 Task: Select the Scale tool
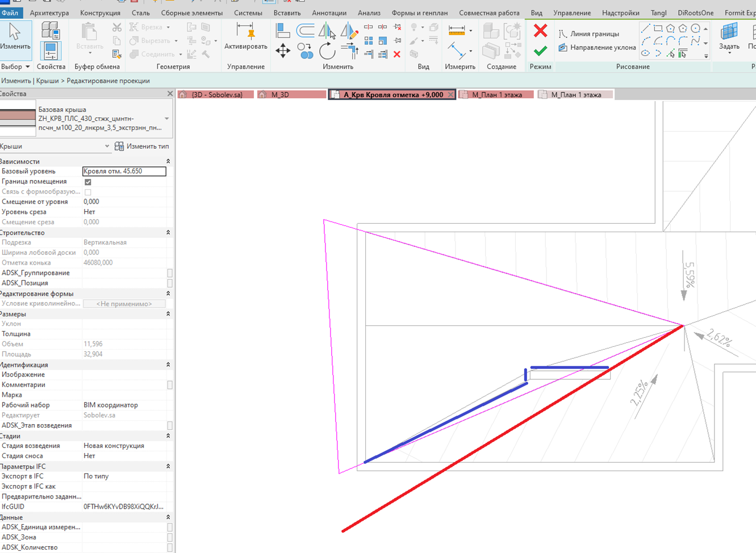[383, 41]
